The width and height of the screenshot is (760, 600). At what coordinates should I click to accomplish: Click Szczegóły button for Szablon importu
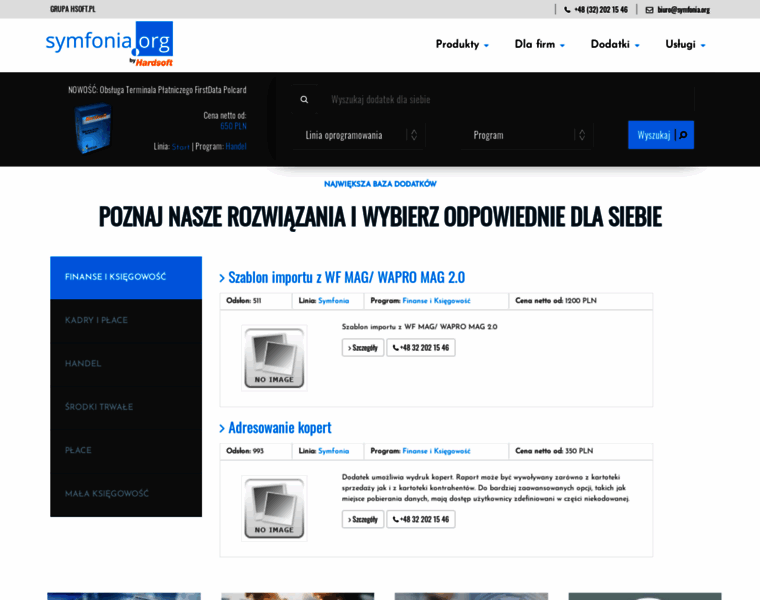point(363,347)
